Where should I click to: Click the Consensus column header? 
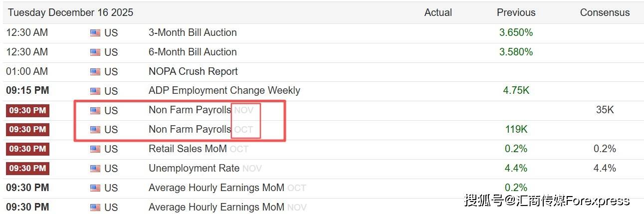[x=605, y=12]
